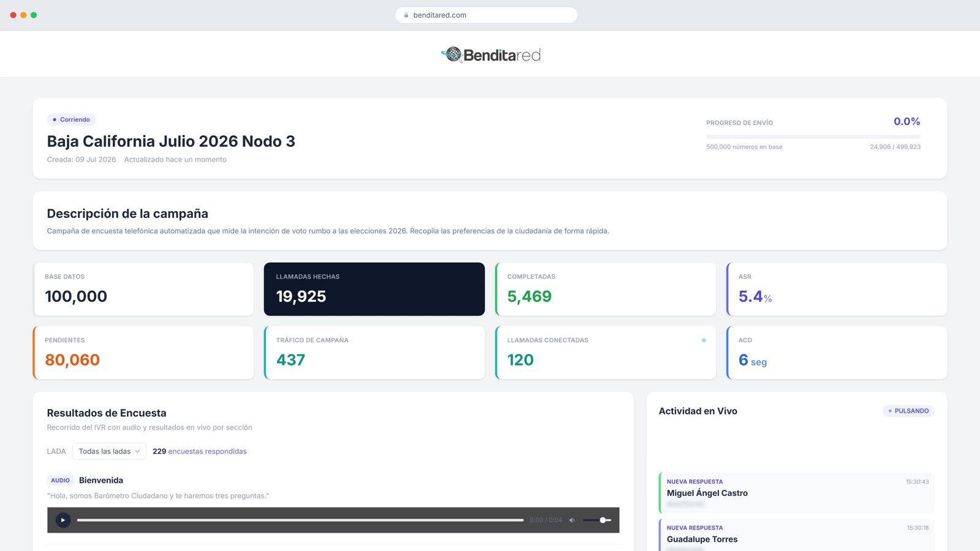
Task: Select the Tráfico de Campaña 437 card
Action: click(x=374, y=353)
